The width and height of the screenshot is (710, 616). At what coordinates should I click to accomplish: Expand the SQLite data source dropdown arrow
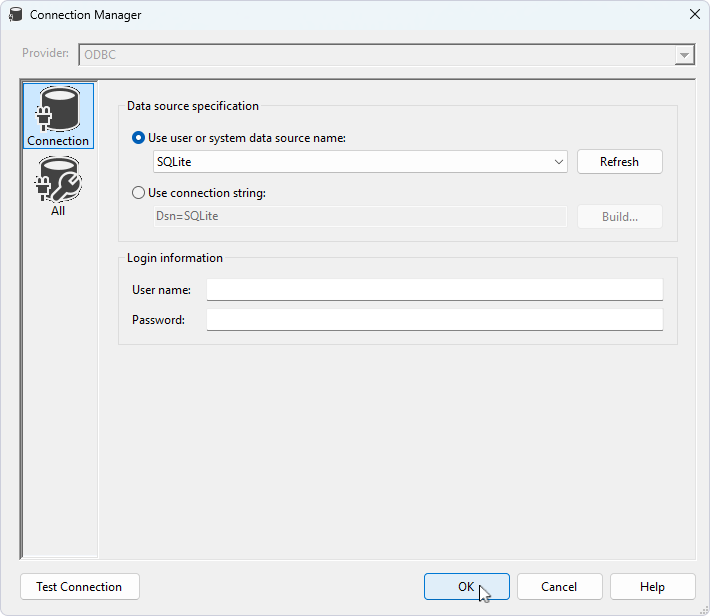[x=558, y=161]
